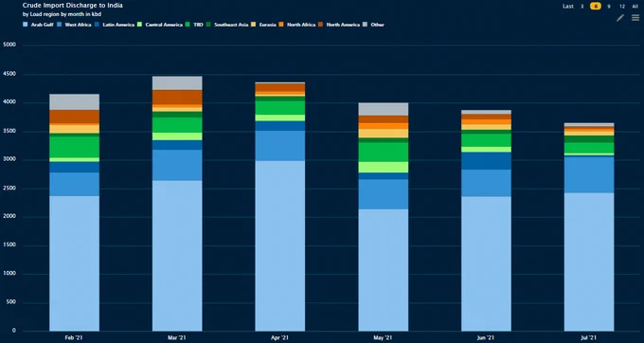Select Arab Gulf segment of Feb '21 bar
This screenshot has height=343, width=644.
click(74, 263)
